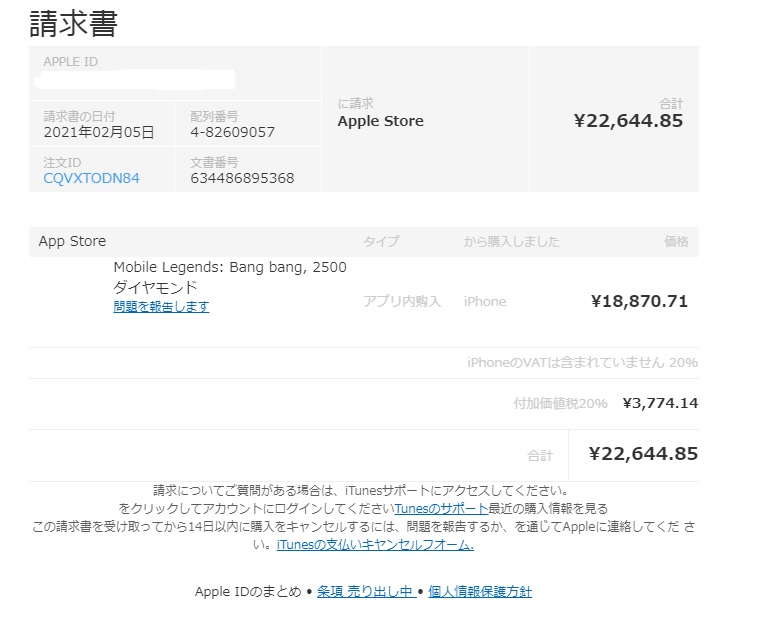The width and height of the screenshot is (773, 625).
Task: Click VAT amount ¥3,774.14
Action: (661, 404)
